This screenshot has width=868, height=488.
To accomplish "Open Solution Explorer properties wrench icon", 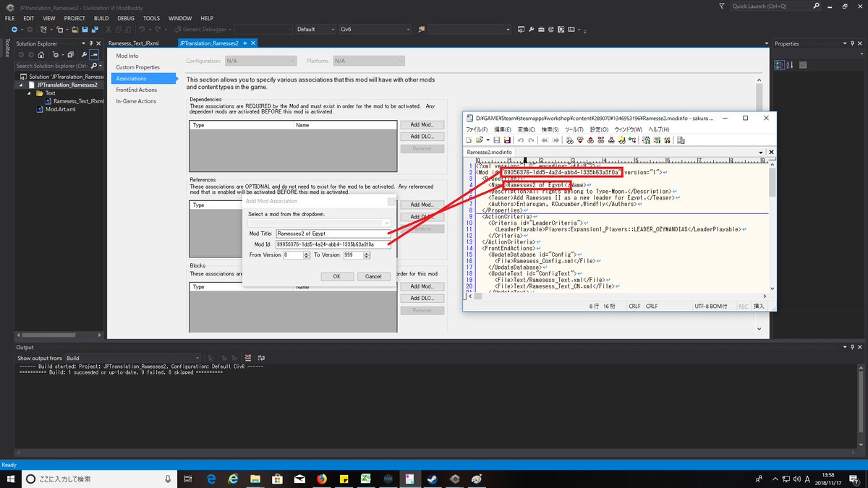I will tap(84, 55).
